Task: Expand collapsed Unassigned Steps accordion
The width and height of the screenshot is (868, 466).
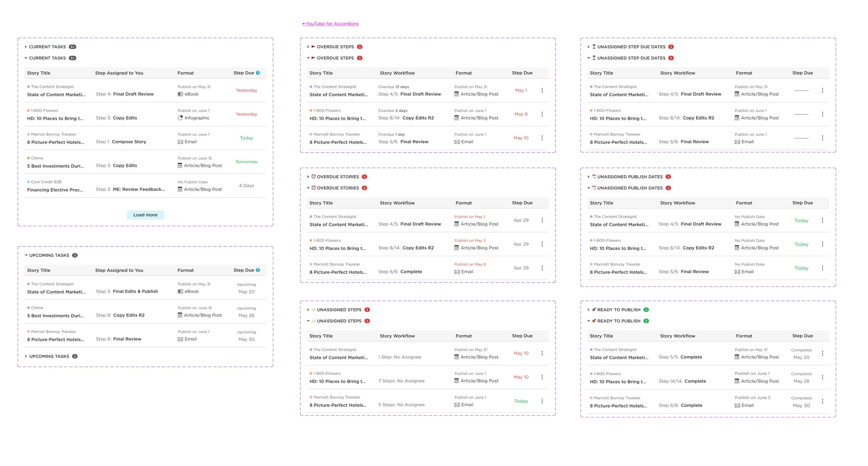Action: click(x=308, y=310)
